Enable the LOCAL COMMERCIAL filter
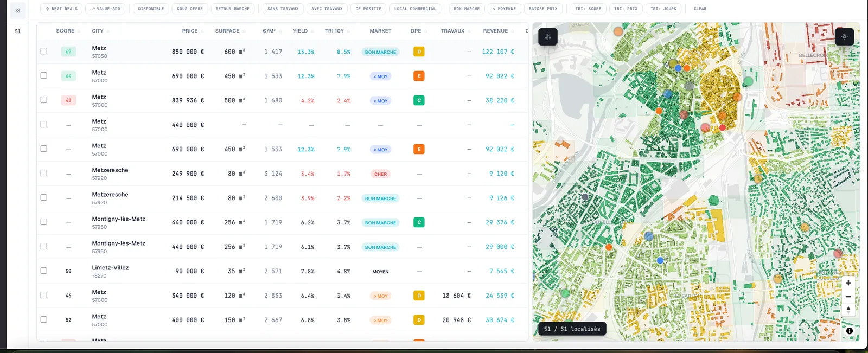This screenshot has height=353, width=868. [x=415, y=9]
